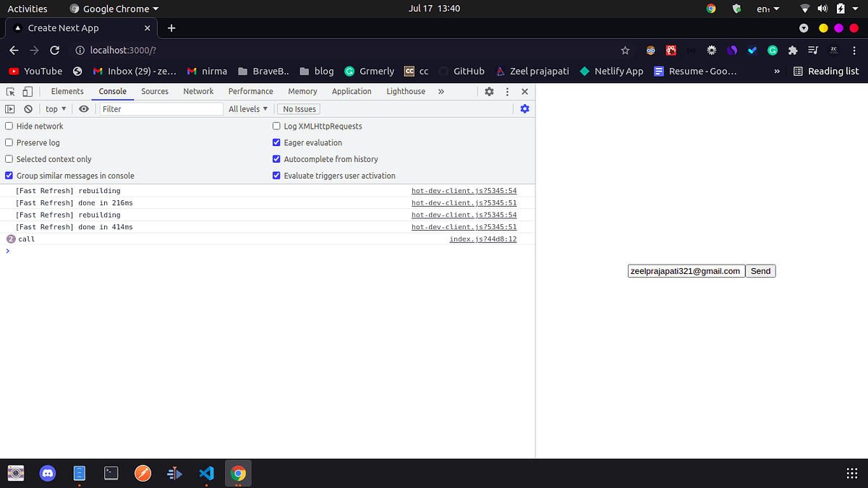Open the Grammarly extension icon in the toolbar

coord(773,51)
